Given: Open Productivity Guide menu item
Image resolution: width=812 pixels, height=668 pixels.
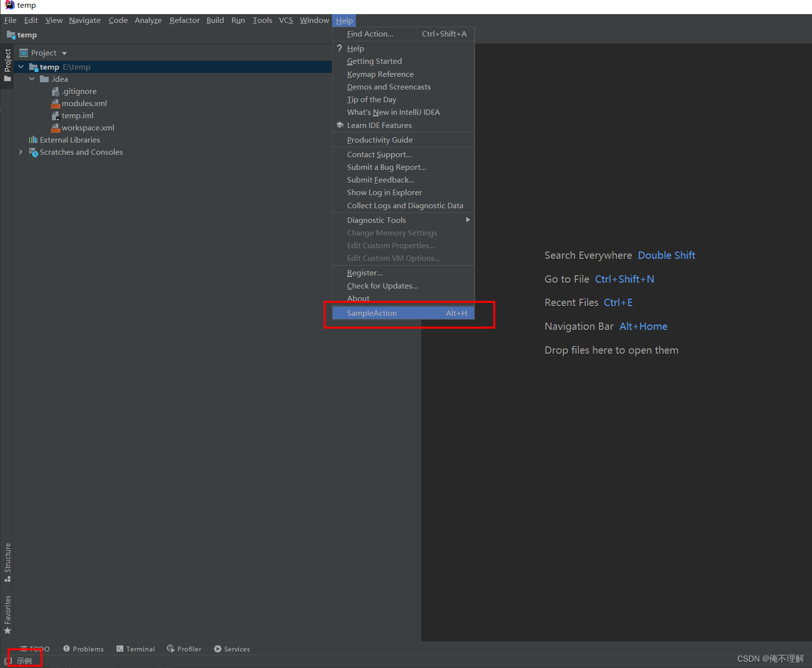Looking at the screenshot, I should [x=404, y=140].
